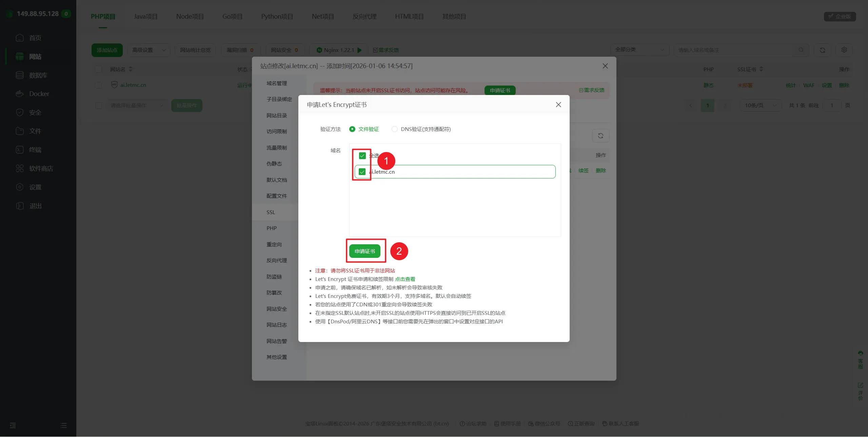The image size is (868, 437).
Task: Switch to the Java项目 tab
Action: pos(145,17)
